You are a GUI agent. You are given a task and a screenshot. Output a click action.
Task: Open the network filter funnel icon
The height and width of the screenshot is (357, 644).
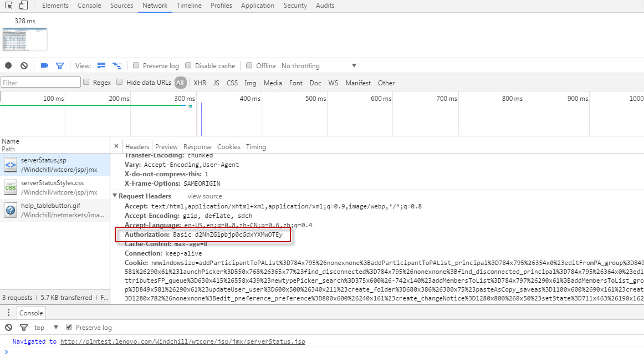coord(60,65)
